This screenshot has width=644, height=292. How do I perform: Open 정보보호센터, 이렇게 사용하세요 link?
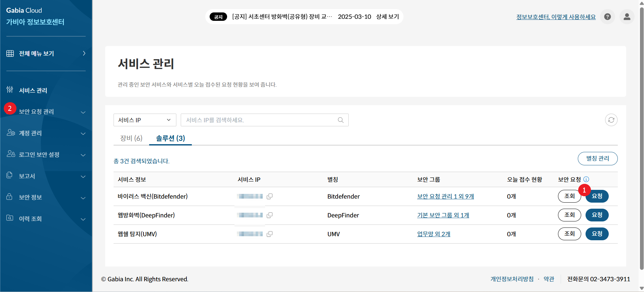pyautogui.click(x=556, y=17)
